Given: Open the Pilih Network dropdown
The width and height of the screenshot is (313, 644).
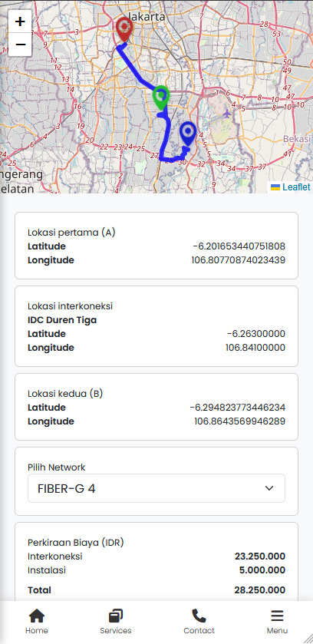Looking at the screenshot, I should point(156,488).
